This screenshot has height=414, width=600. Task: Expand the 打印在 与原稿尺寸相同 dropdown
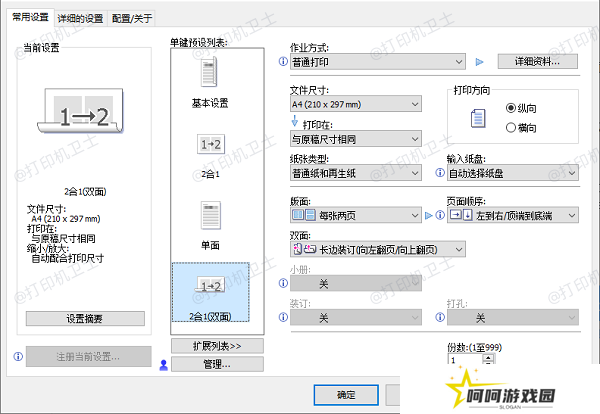tap(356, 139)
